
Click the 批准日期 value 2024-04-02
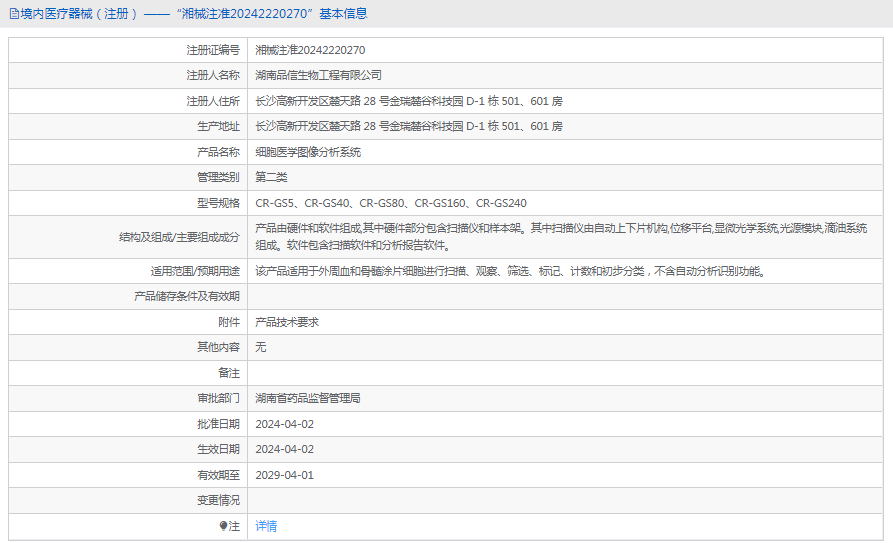285,424
